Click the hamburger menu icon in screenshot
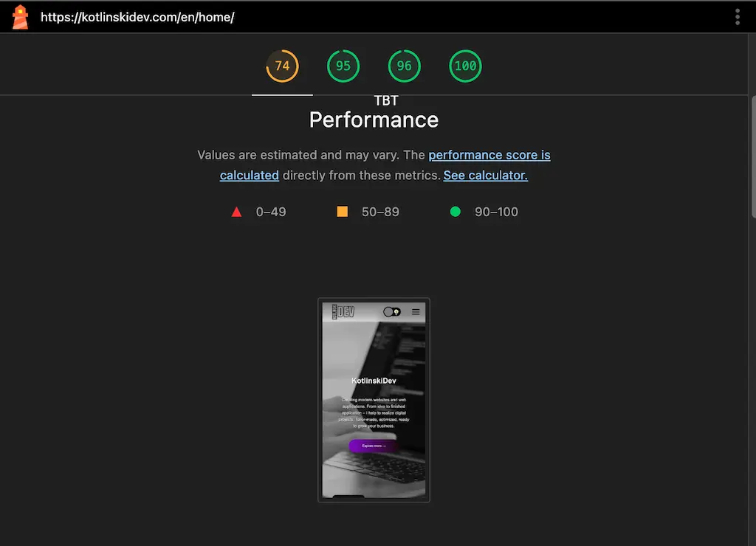Viewport: 756px width, 546px height. tap(416, 312)
